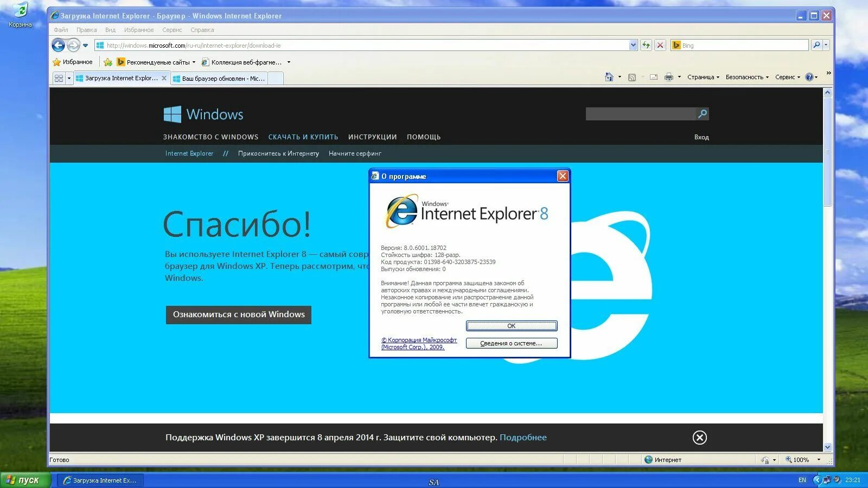The width and height of the screenshot is (868, 488).
Task: Click the Forward navigation arrow
Action: click(73, 46)
